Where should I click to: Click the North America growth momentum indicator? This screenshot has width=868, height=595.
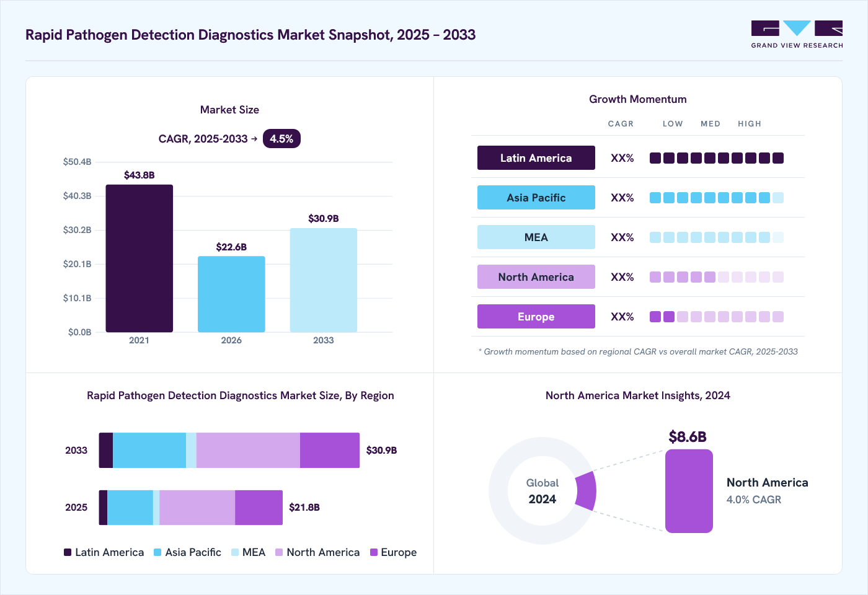click(717, 277)
